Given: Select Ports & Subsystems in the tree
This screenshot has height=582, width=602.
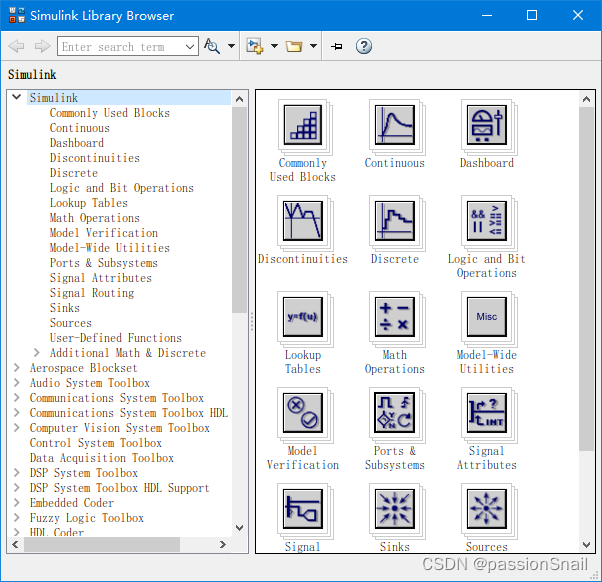Looking at the screenshot, I should coord(104,263).
